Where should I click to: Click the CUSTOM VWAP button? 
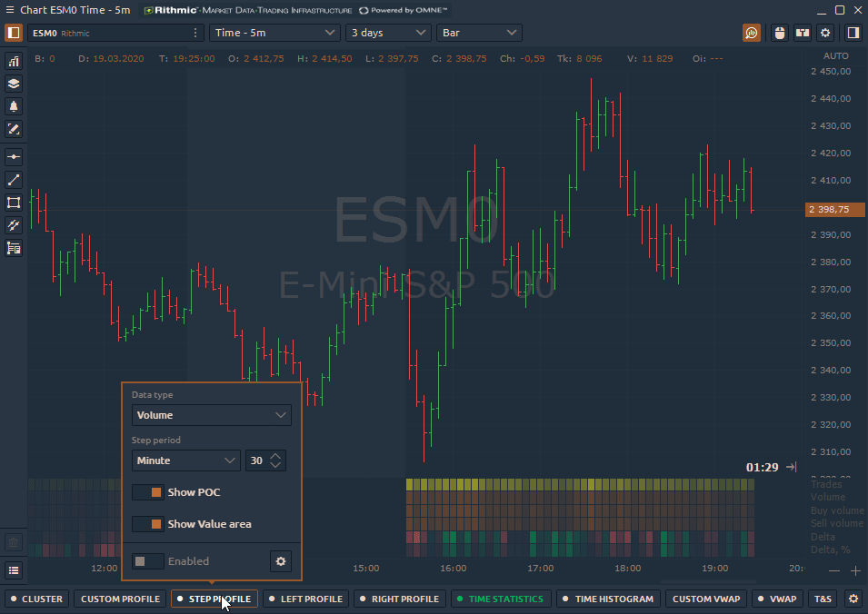(706, 599)
